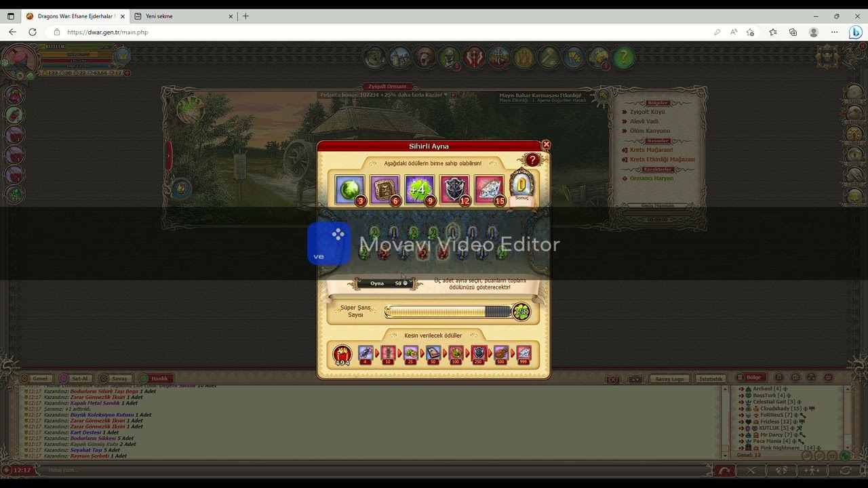
Task: Click the Süper Şans Sayısı progress bar
Action: (448, 312)
